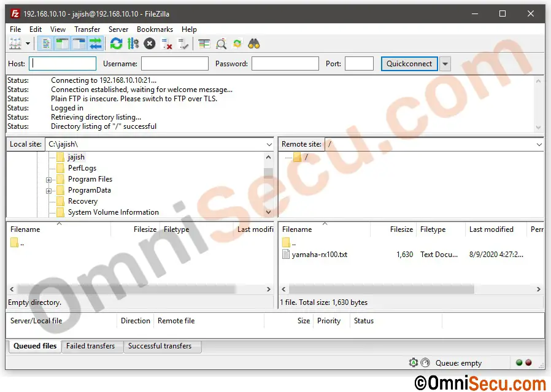Search files recursively with binoculars icon
This screenshot has height=392, width=551.
[253, 44]
